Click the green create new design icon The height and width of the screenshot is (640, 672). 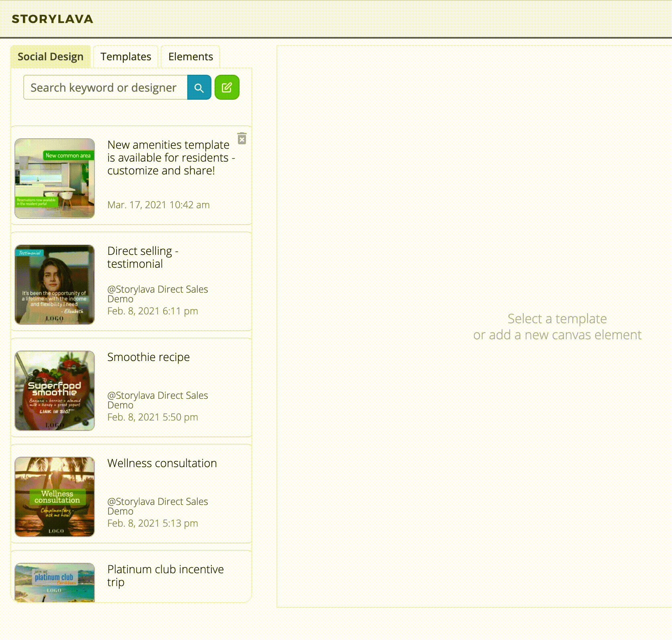(x=227, y=87)
